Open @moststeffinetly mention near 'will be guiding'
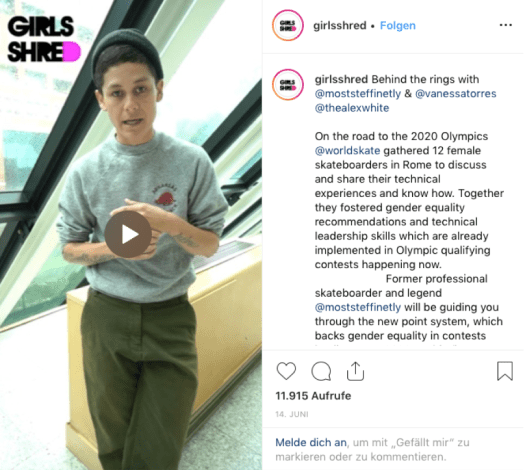The image size is (524, 470). click(358, 307)
